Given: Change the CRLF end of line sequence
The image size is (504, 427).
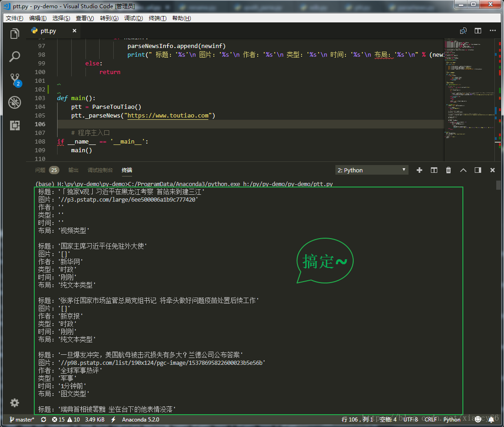Looking at the screenshot, I should tap(431, 419).
